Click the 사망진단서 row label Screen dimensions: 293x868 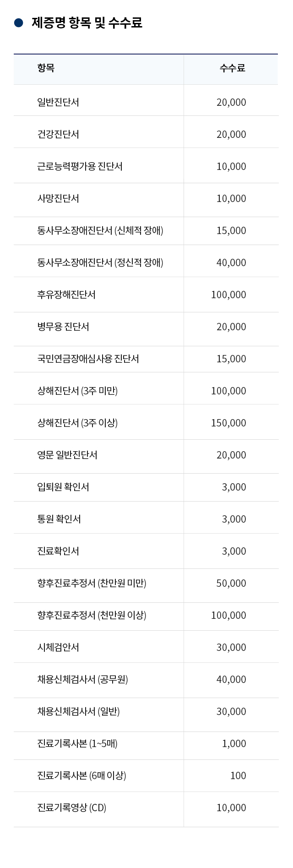58,198
